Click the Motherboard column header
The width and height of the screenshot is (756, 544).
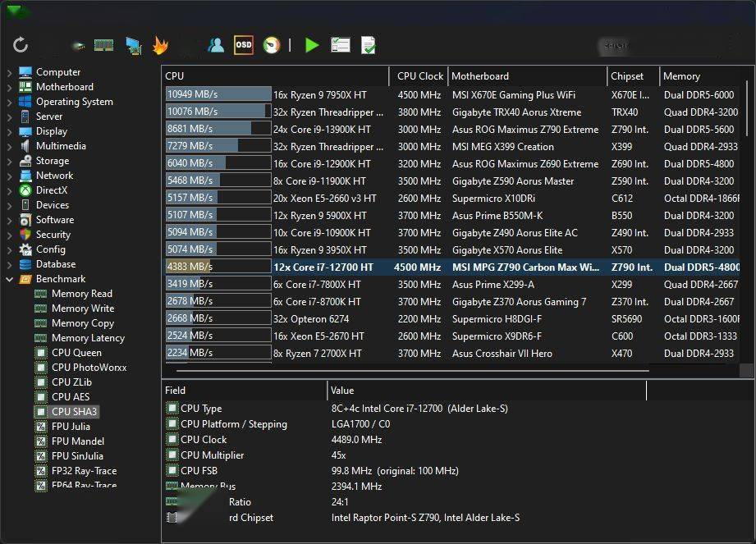pyautogui.click(x=480, y=76)
